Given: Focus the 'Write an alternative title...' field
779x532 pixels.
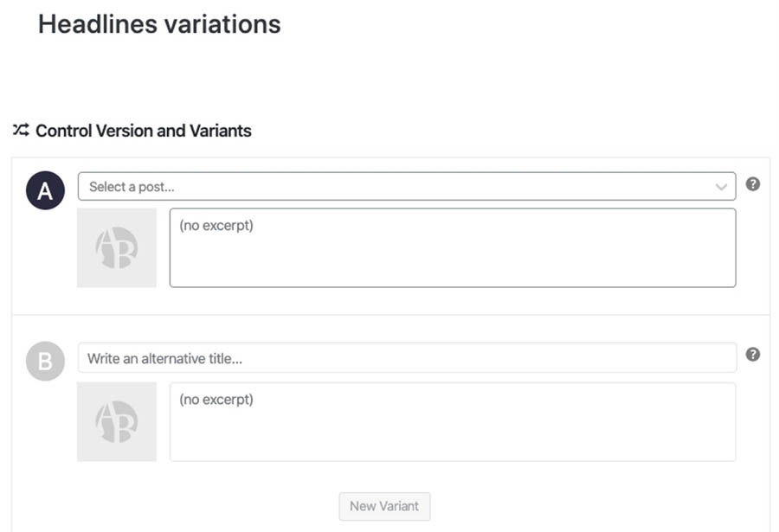Looking at the screenshot, I should pyautogui.click(x=407, y=358).
